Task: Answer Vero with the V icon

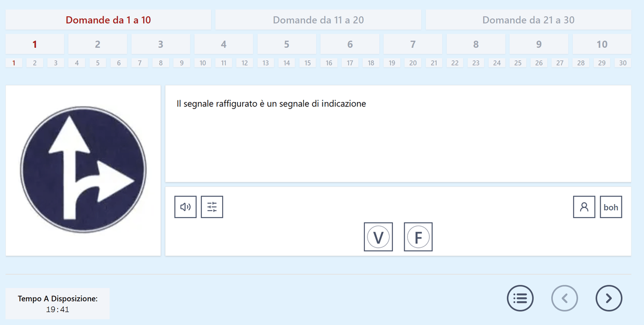Action: point(378,236)
